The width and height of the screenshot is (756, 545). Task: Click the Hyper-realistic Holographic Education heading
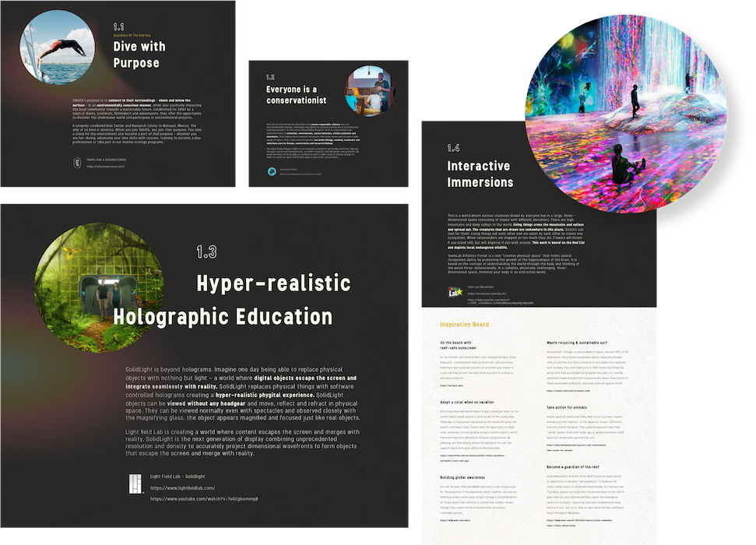click(231, 300)
